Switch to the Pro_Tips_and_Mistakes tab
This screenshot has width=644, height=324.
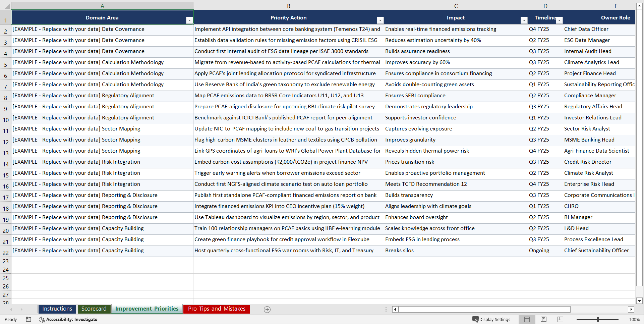point(217,309)
